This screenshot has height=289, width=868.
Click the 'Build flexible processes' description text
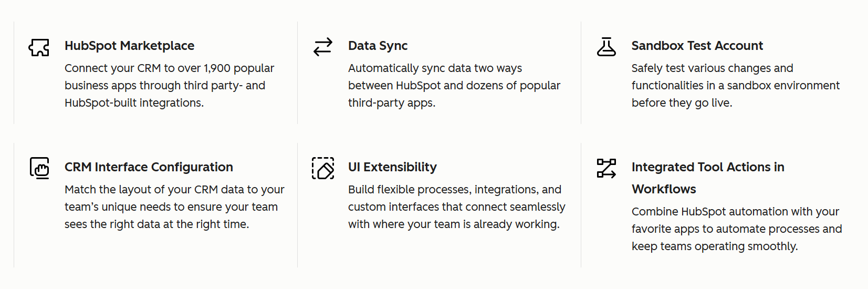[x=454, y=190]
